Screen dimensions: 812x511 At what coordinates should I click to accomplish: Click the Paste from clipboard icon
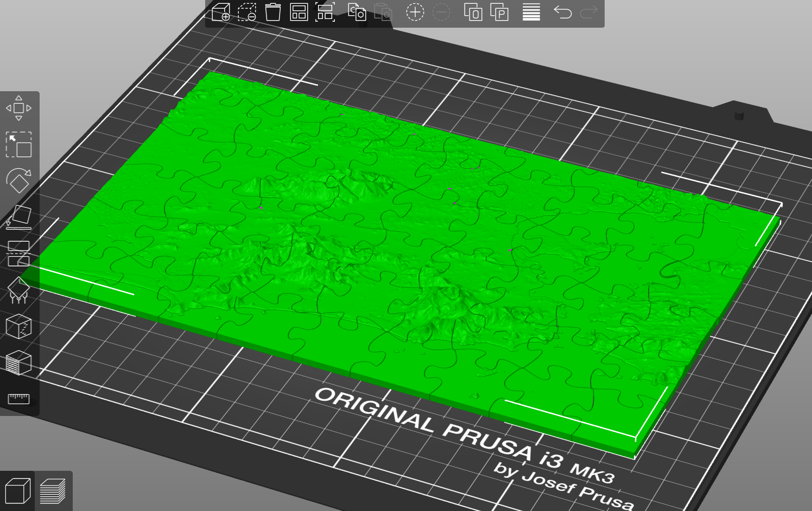[383, 12]
